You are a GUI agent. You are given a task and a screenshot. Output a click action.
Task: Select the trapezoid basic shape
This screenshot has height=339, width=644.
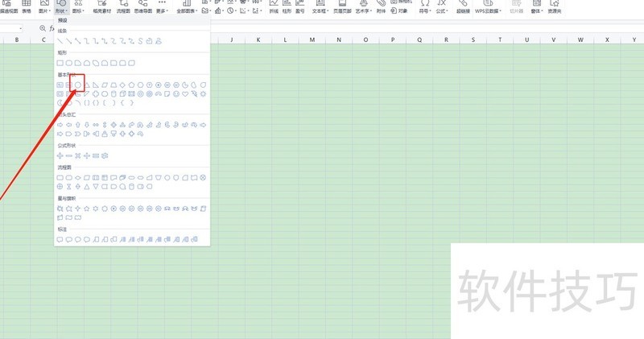(114, 85)
